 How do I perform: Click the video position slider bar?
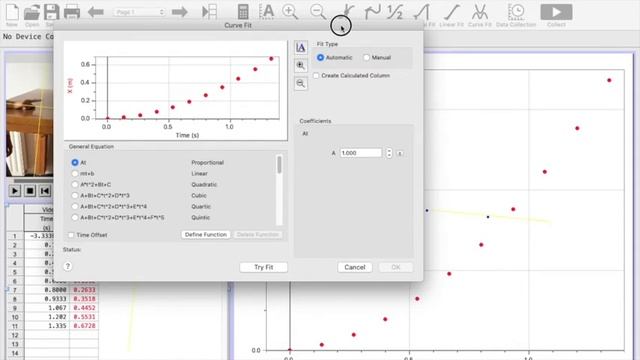[33, 181]
